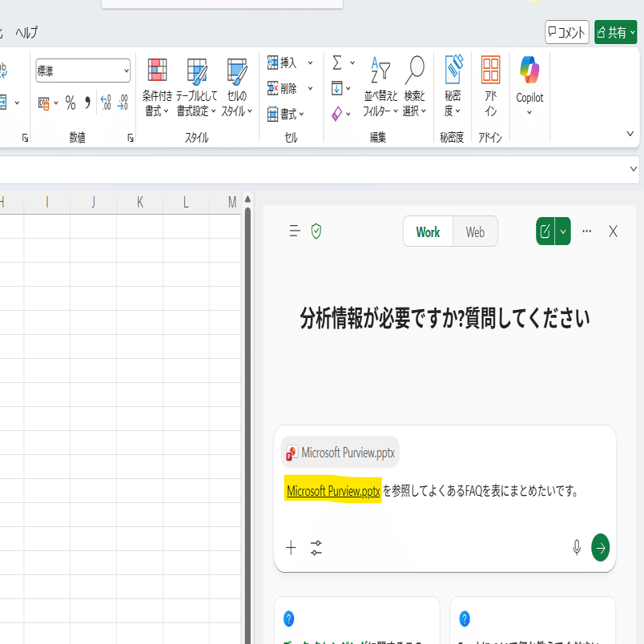644x644 pixels.
Task: Expand accounting format dropdown arrow
Action: pyautogui.click(x=56, y=103)
